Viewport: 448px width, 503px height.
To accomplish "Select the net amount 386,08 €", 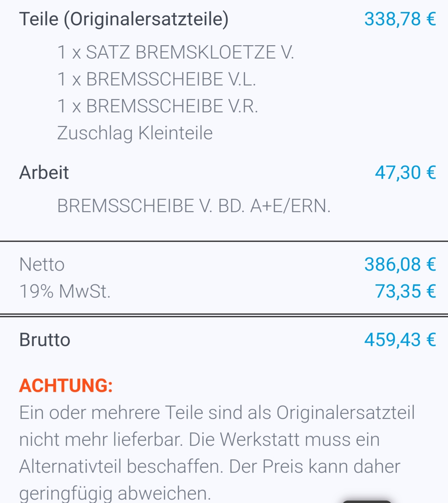I will click(x=400, y=264).
